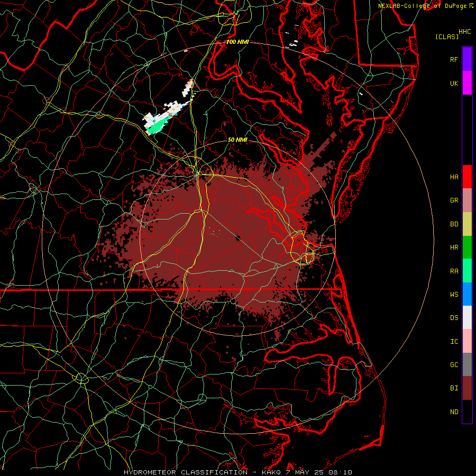Click the RF purple legend swatch
This screenshot has height=476, width=476.
click(x=467, y=59)
